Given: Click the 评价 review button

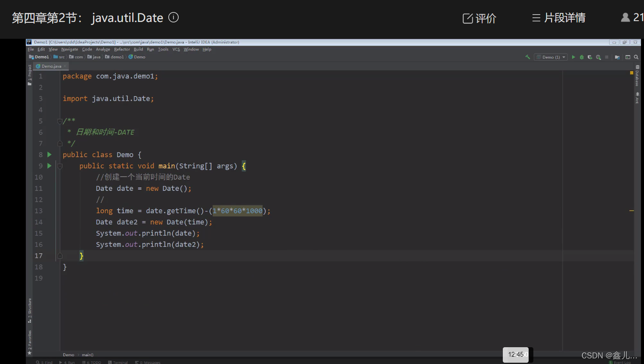Looking at the screenshot, I should pos(480,18).
